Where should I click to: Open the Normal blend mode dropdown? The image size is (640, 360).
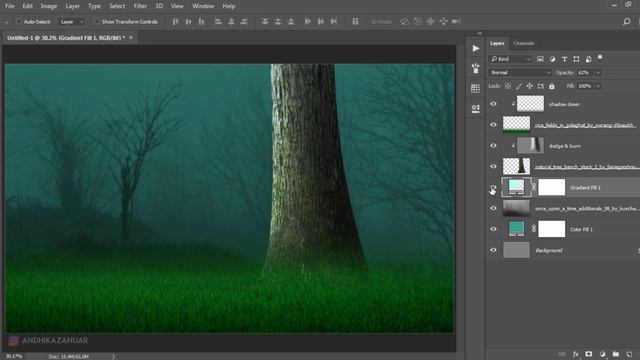[x=520, y=73]
